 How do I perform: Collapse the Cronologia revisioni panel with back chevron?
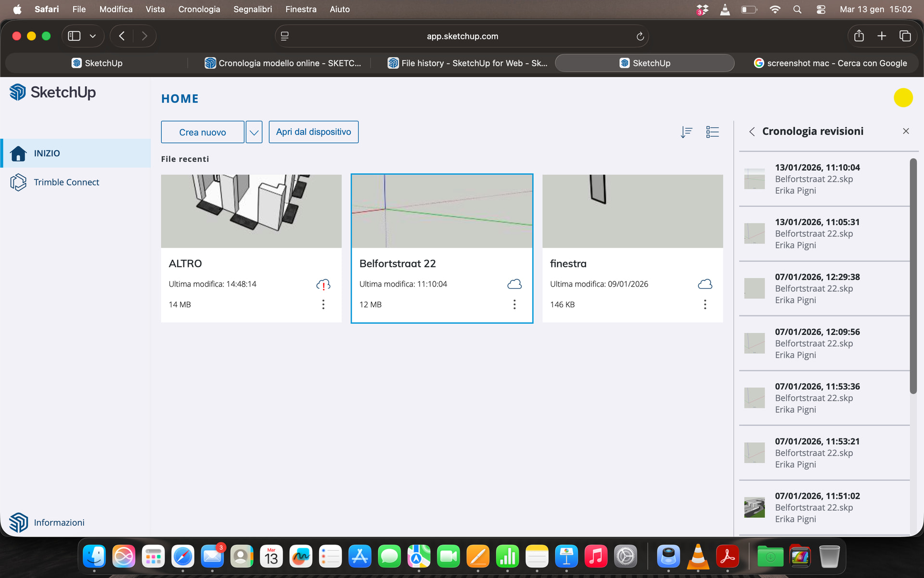pos(752,131)
